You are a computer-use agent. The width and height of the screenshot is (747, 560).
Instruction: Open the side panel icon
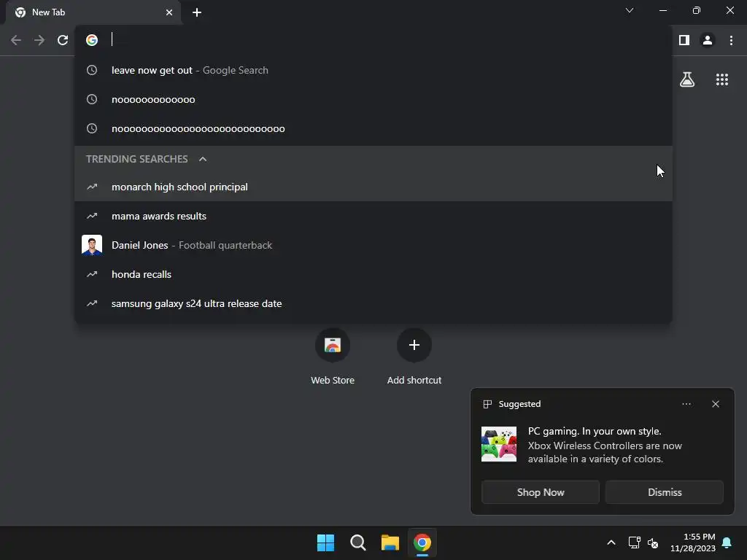[x=684, y=41]
